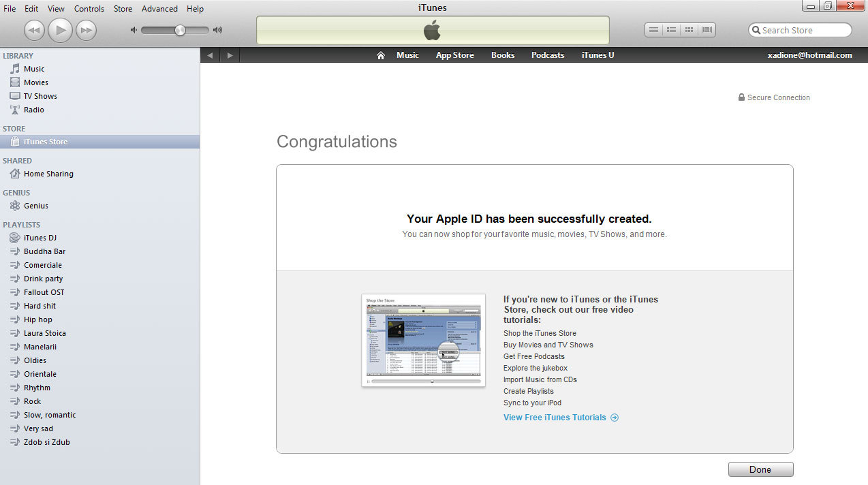Click the Next track fast-forward button
868x485 pixels.
pos(86,30)
